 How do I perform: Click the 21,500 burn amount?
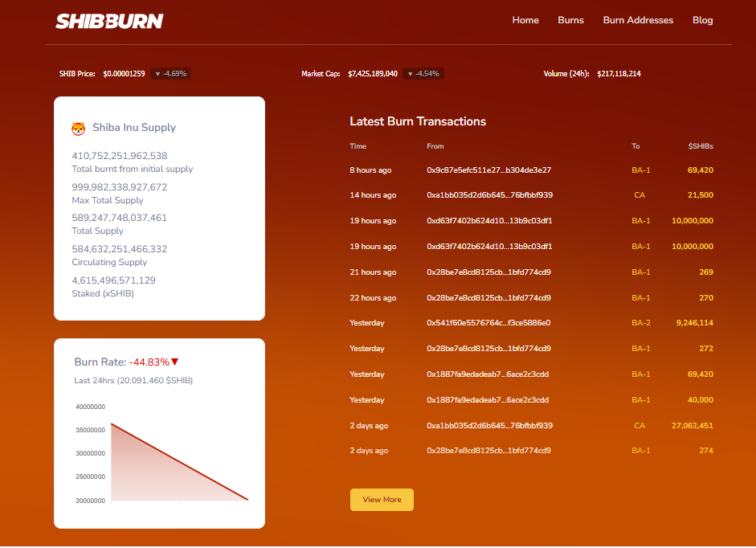[x=700, y=195]
